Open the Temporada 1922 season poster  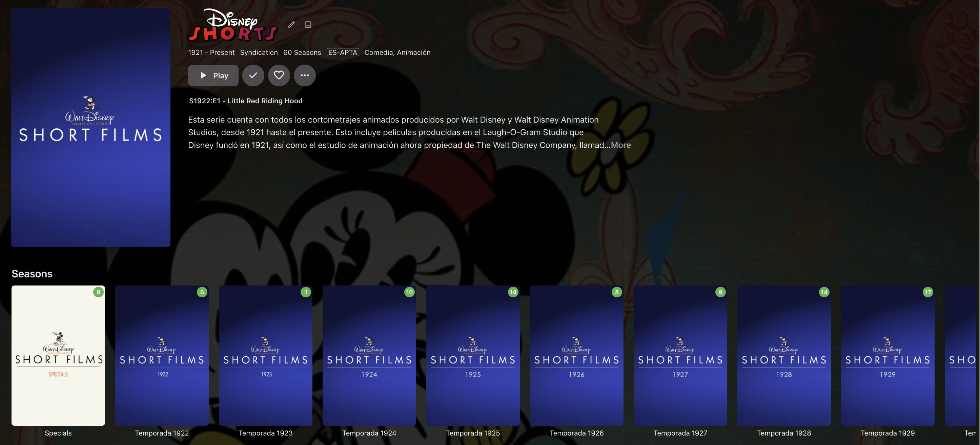162,355
